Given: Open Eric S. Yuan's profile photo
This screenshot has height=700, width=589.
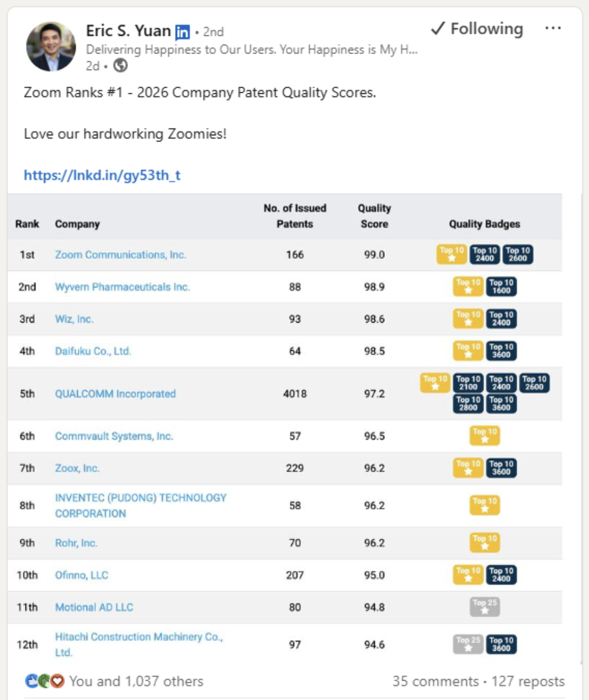Looking at the screenshot, I should [51, 47].
